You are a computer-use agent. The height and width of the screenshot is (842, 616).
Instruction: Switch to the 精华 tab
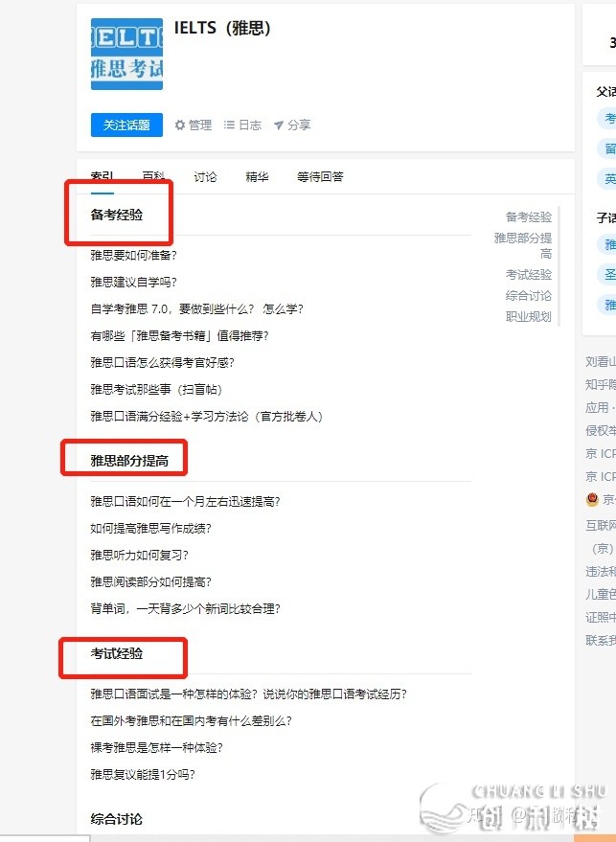257,176
